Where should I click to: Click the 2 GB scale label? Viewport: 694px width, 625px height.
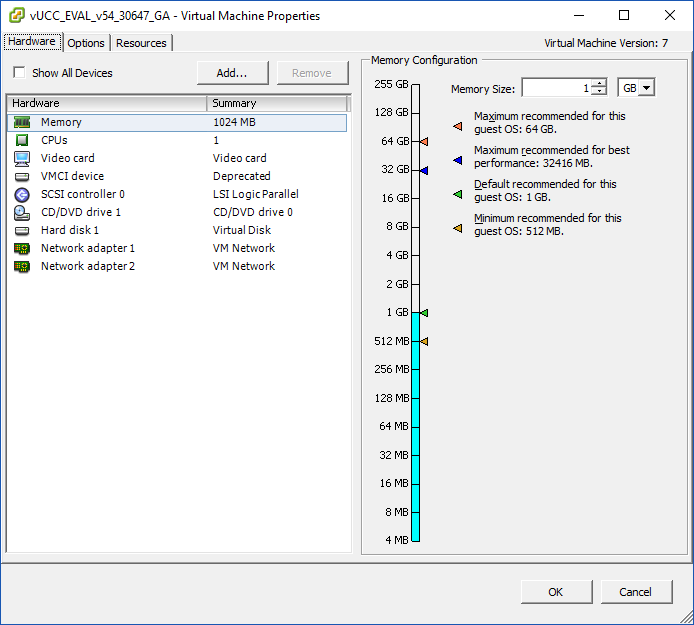click(x=397, y=284)
